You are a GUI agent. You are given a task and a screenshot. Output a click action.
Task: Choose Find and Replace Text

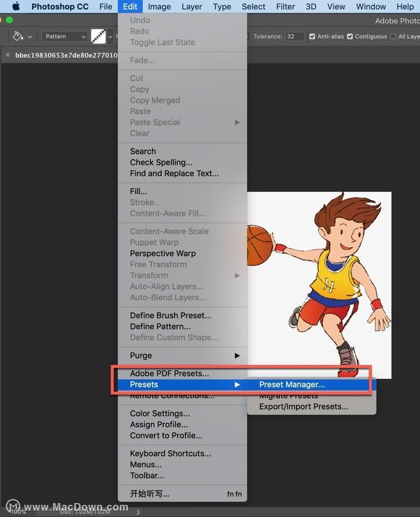click(x=182, y=173)
